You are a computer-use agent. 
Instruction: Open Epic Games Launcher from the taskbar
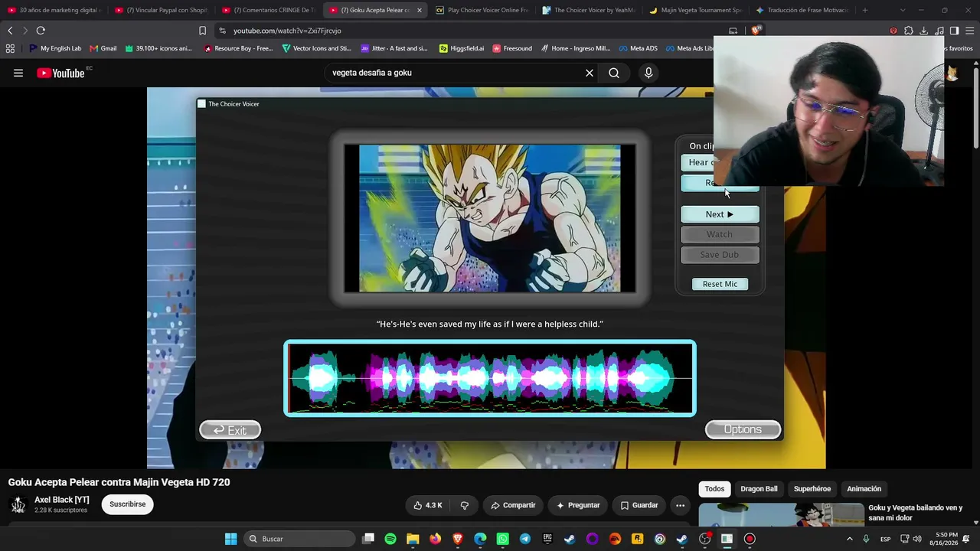[x=547, y=539]
